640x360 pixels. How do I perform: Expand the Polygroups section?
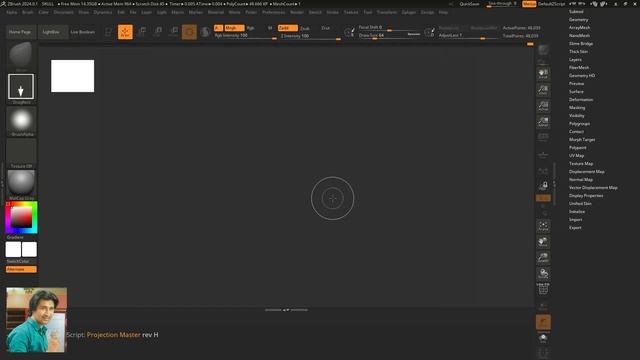pyautogui.click(x=579, y=124)
